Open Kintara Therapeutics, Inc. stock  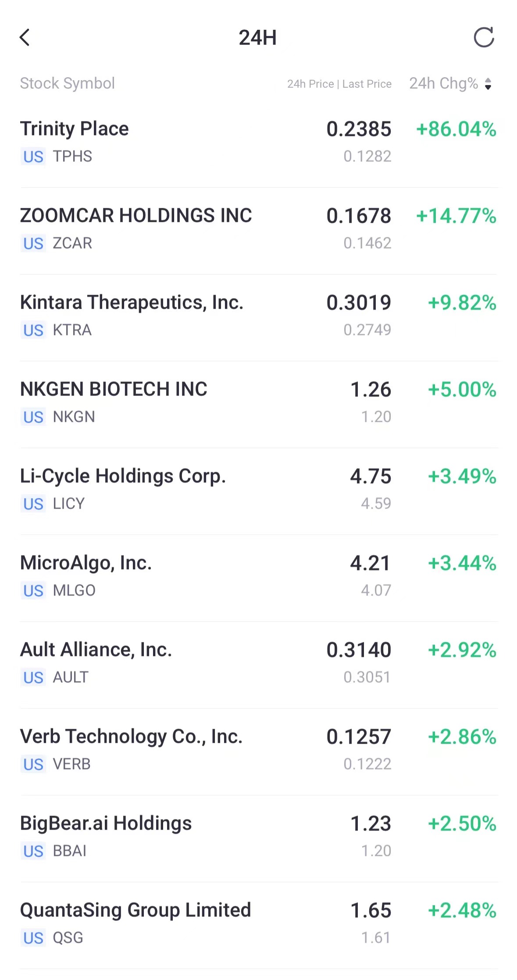pyautogui.click(x=132, y=303)
